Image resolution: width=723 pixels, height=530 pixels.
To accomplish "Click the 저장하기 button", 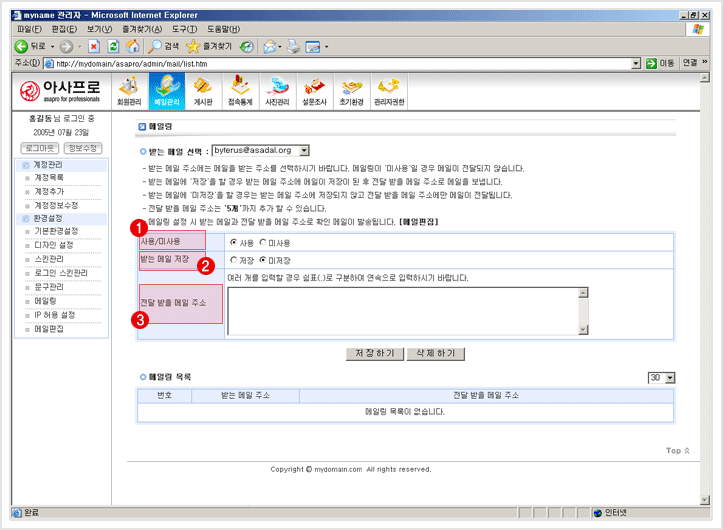I will click(374, 354).
